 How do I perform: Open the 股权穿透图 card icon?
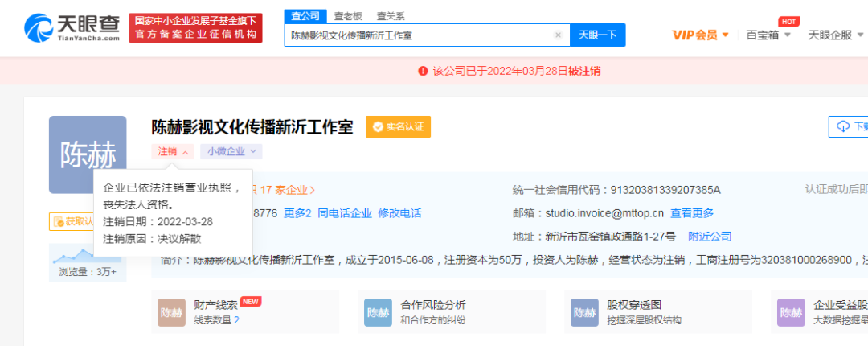tap(584, 312)
